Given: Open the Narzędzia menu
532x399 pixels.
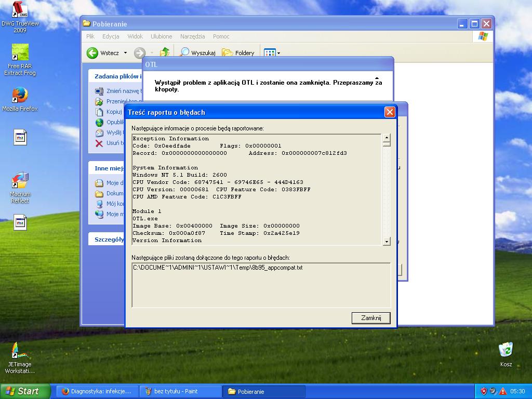Looking at the screenshot, I should pyautogui.click(x=192, y=36).
